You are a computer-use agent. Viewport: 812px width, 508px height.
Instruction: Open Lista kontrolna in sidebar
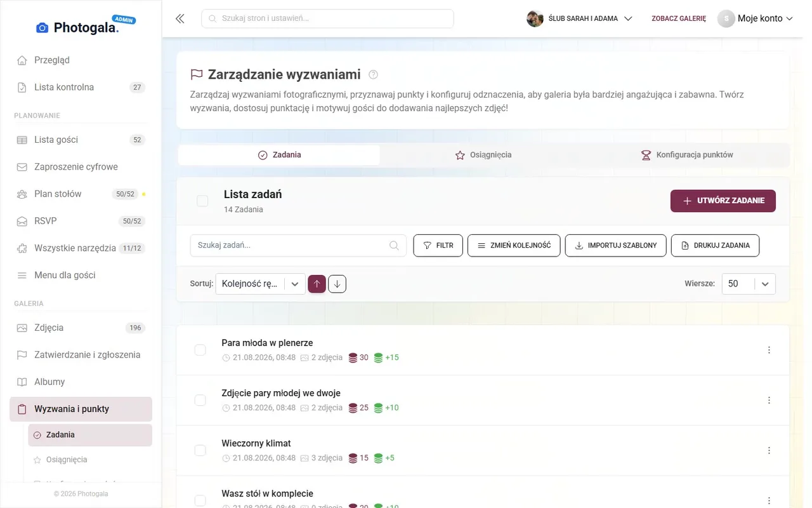click(x=81, y=88)
